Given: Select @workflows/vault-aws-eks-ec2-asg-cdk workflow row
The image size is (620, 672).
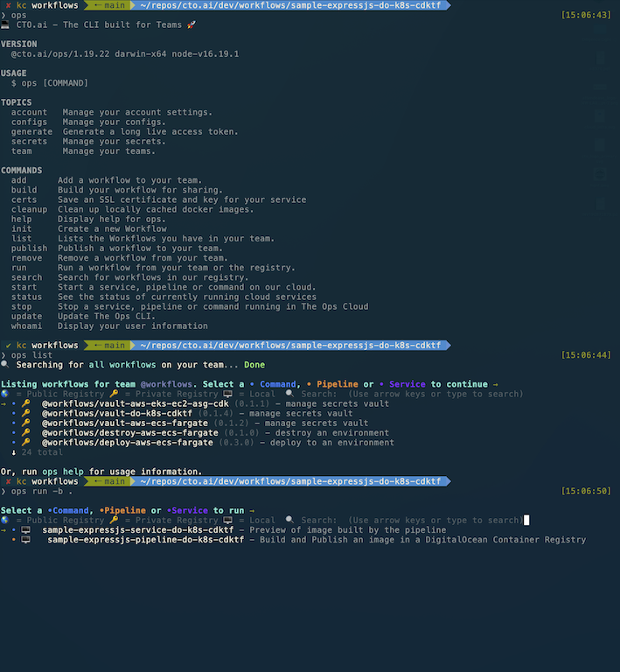Looking at the screenshot, I should 195,403.
